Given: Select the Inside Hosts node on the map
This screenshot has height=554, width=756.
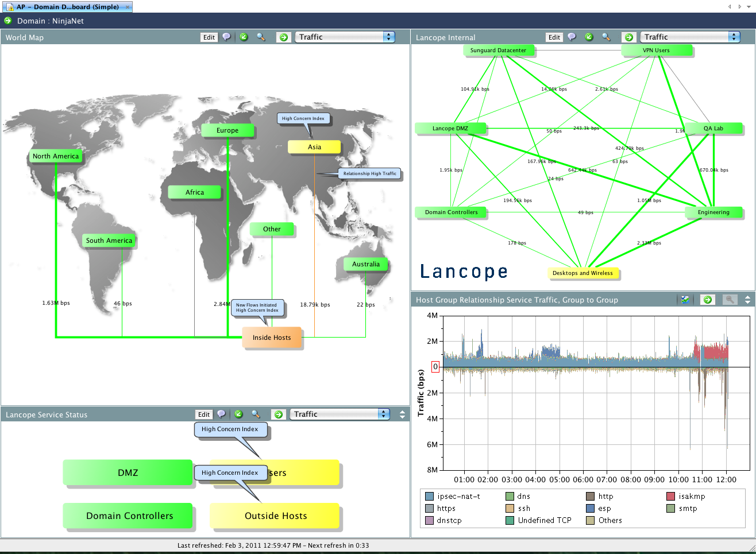Looking at the screenshot, I should (272, 338).
